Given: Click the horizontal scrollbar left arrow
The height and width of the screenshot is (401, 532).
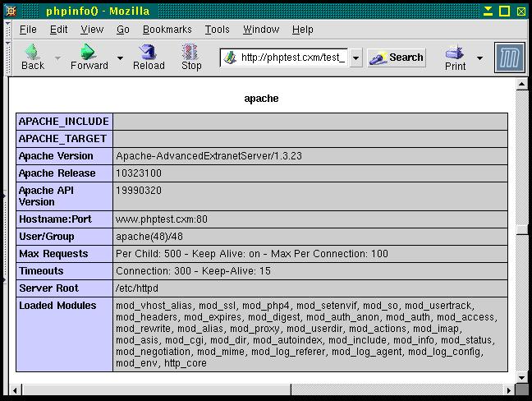Looking at the screenshot, I should pos(15,390).
